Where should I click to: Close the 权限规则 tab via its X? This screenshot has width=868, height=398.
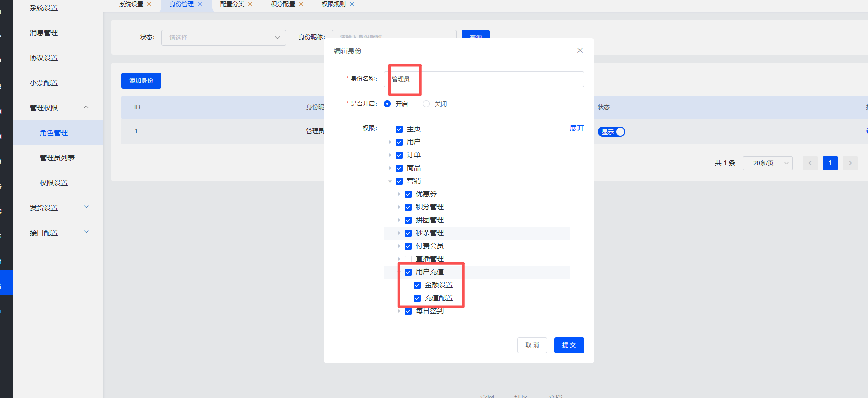(352, 4)
